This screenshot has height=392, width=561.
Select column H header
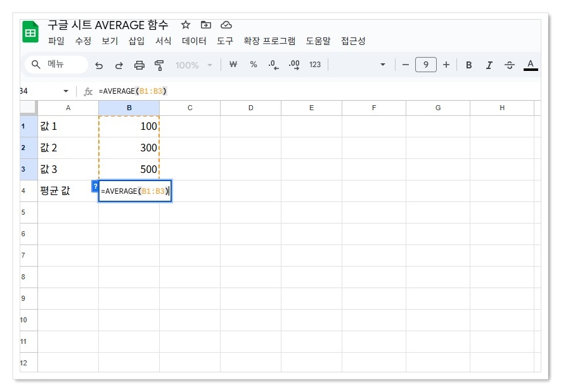pos(502,108)
